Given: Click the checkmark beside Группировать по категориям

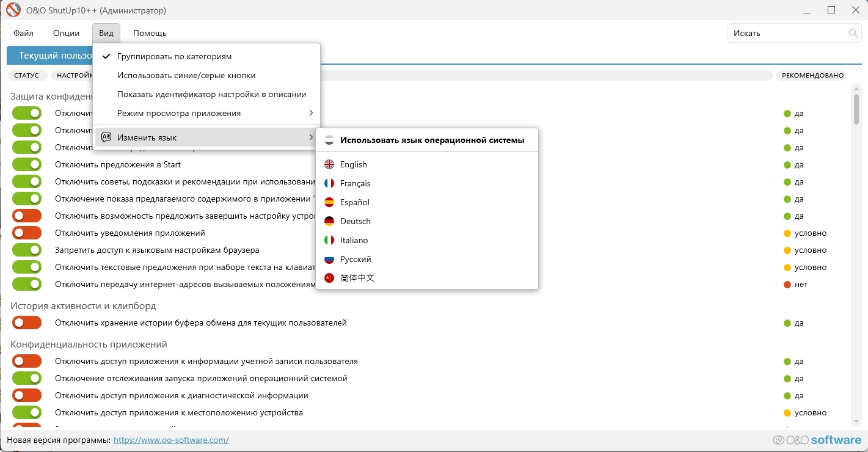Looking at the screenshot, I should tap(106, 56).
